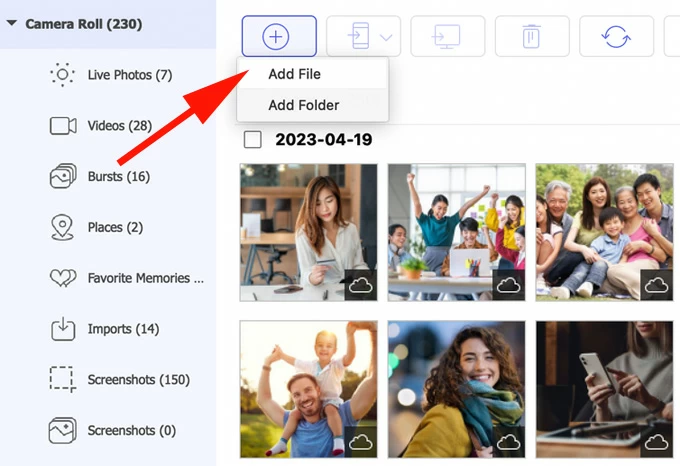Viewport: 680px width, 466px height.
Task: Select the father carrying child photo
Action: [x=308, y=388]
